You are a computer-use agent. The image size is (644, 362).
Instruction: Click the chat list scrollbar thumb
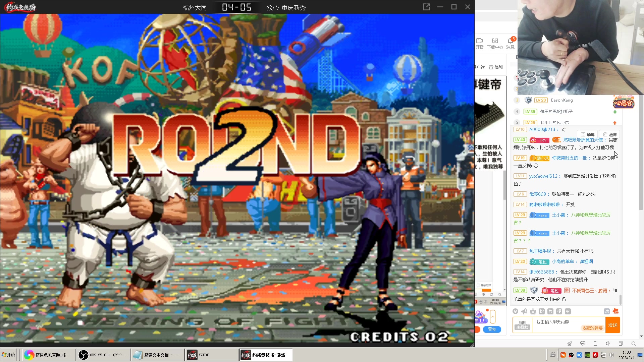pos(620,300)
